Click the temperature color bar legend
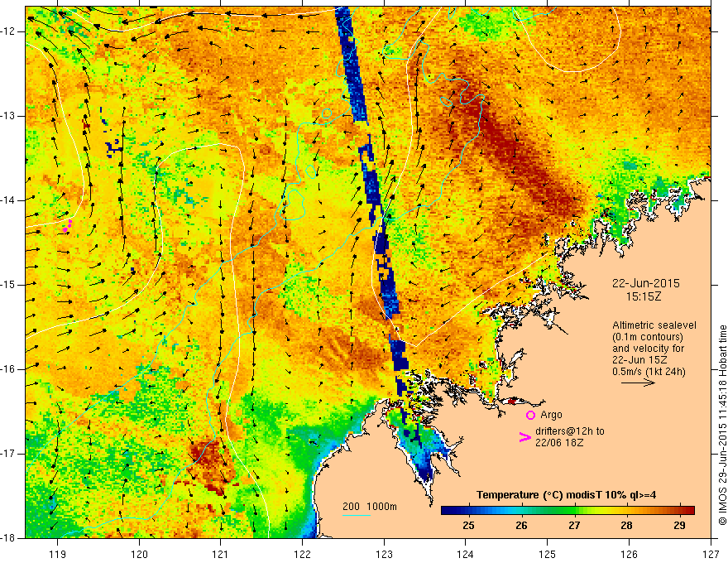 (x=568, y=510)
